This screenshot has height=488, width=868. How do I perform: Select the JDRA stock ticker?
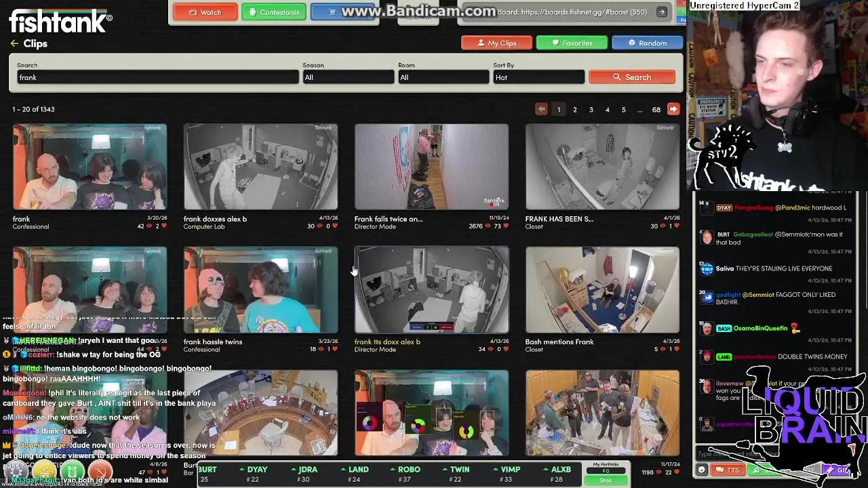pos(303,474)
